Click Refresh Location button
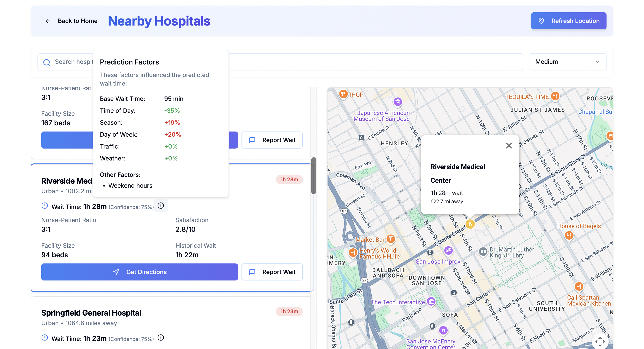644x349 pixels. tap(568, 21)
